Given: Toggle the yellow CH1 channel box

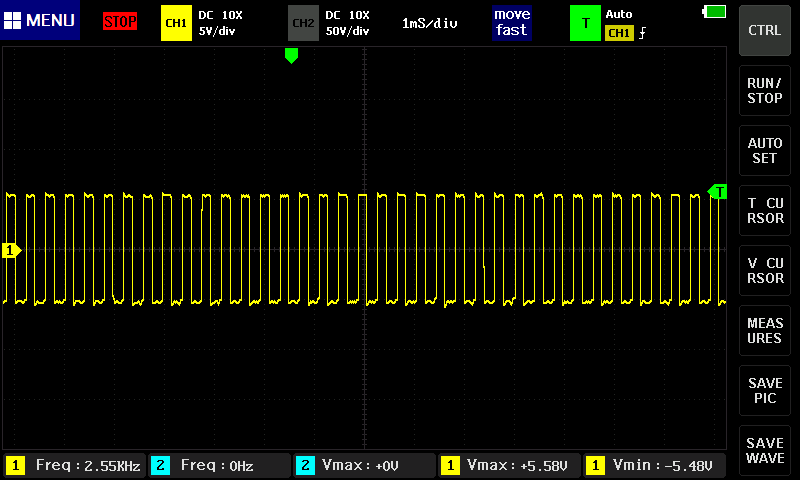Looking at the screenshot, I should tap(176, 22).
